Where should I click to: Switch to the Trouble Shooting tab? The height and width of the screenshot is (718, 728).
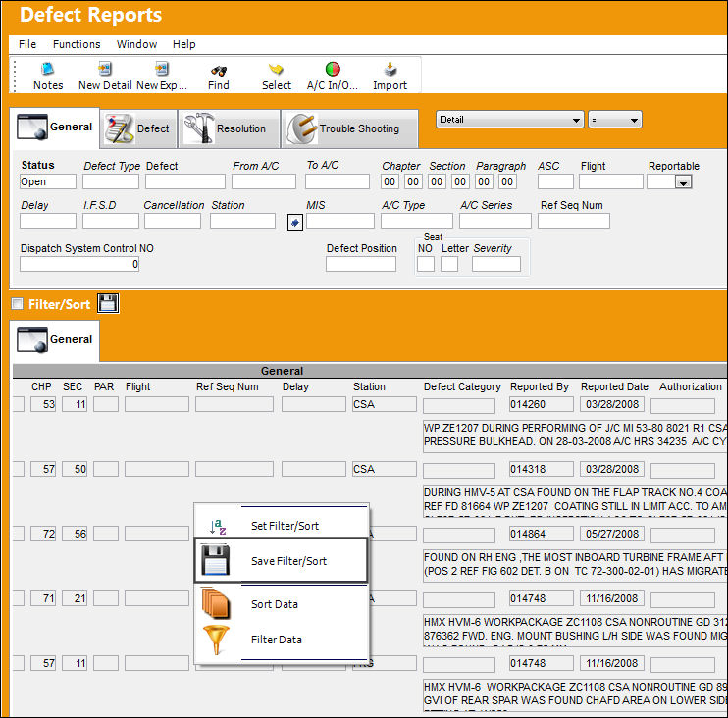pyautogui.click(x=350, y=128)
